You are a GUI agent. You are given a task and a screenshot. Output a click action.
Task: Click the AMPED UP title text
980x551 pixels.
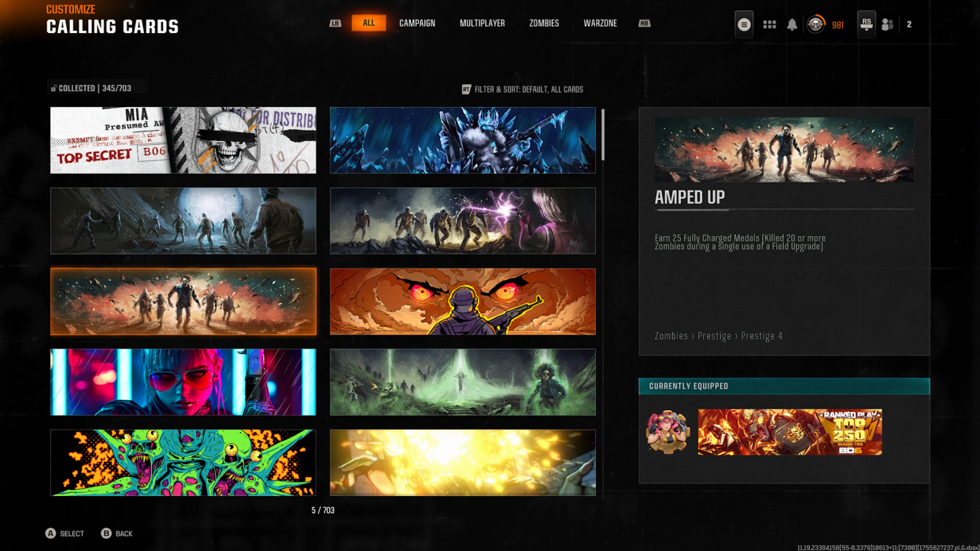click(690, 198)
